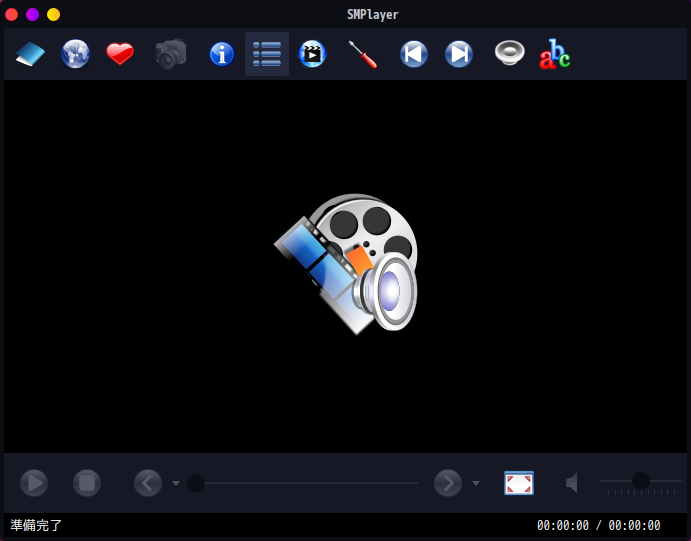Close the window with the red button
The image size is (691, 541).
point(11,15)
